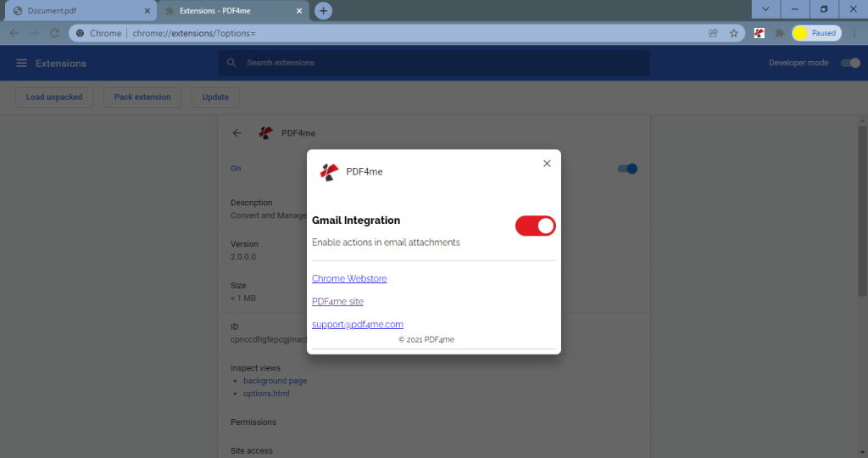This screenshot has height=458, width=868.
Task: Click the browser back button
Action: tap(14, 33)
